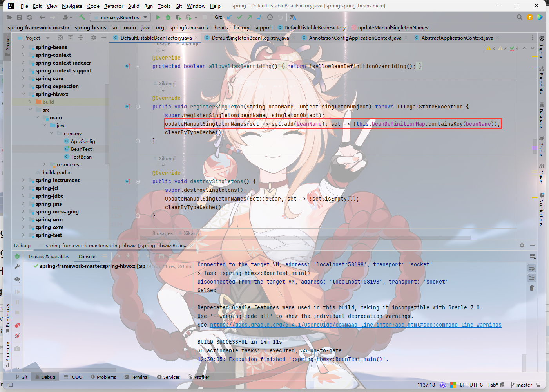Screen dimensions: 549x392
Task: Run com.my.BeanTest with the green play icon
Action: pos(158,17)
